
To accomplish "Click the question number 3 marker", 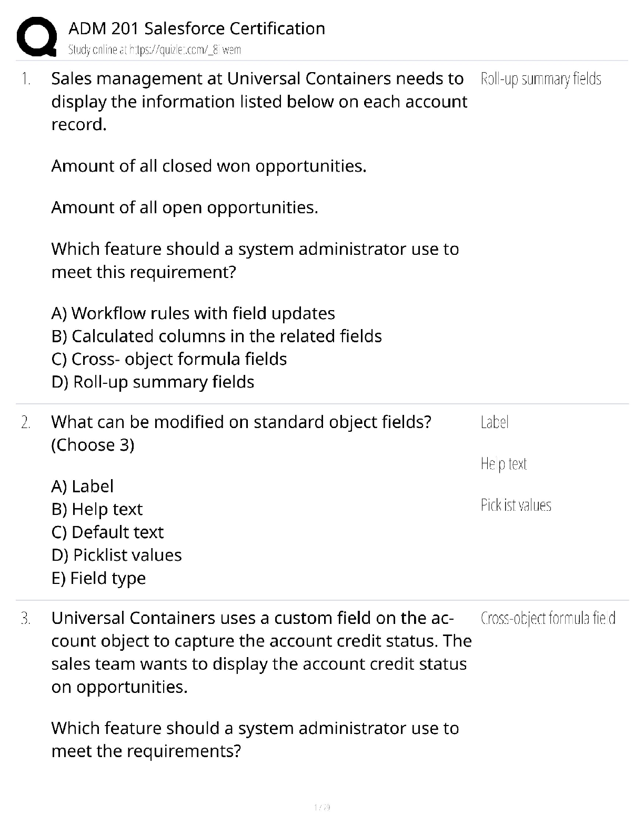I will tap(26, 618).
